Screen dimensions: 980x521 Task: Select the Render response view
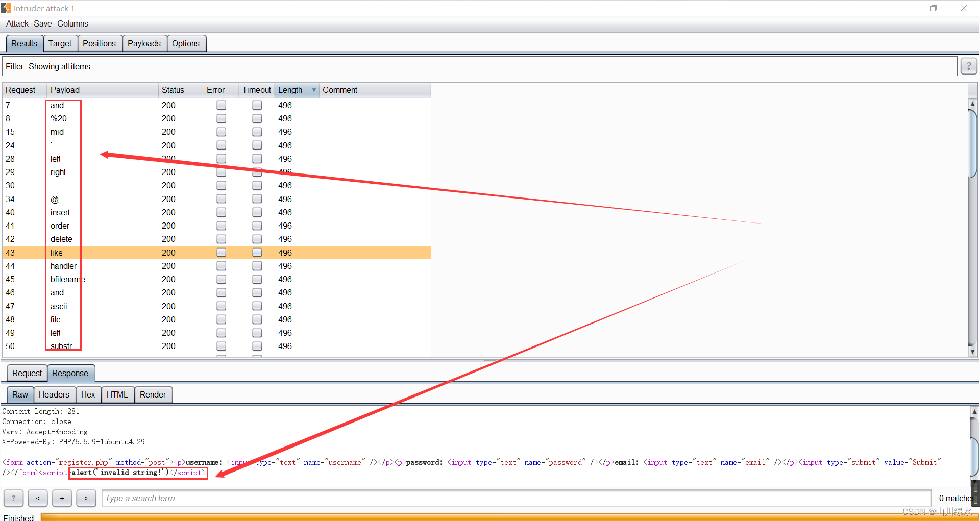153,394
